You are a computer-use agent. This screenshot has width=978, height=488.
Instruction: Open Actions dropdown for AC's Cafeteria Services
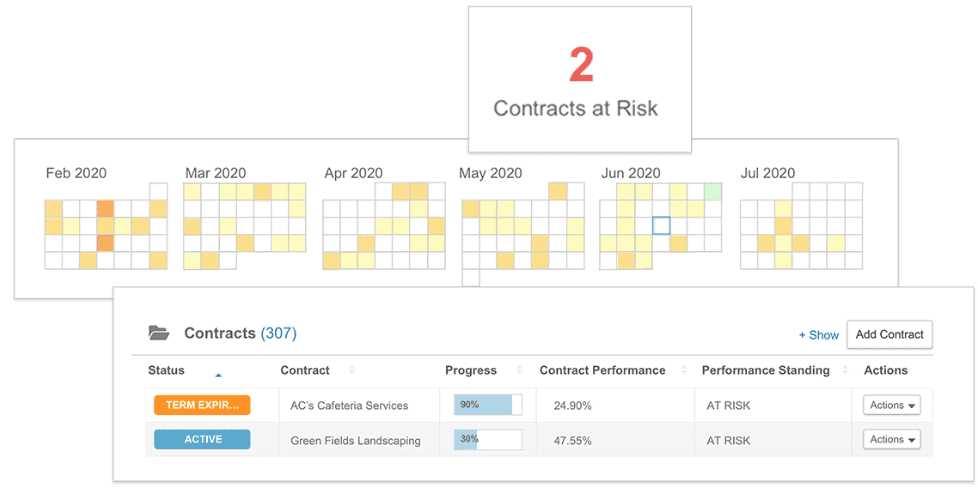point(892,405)
